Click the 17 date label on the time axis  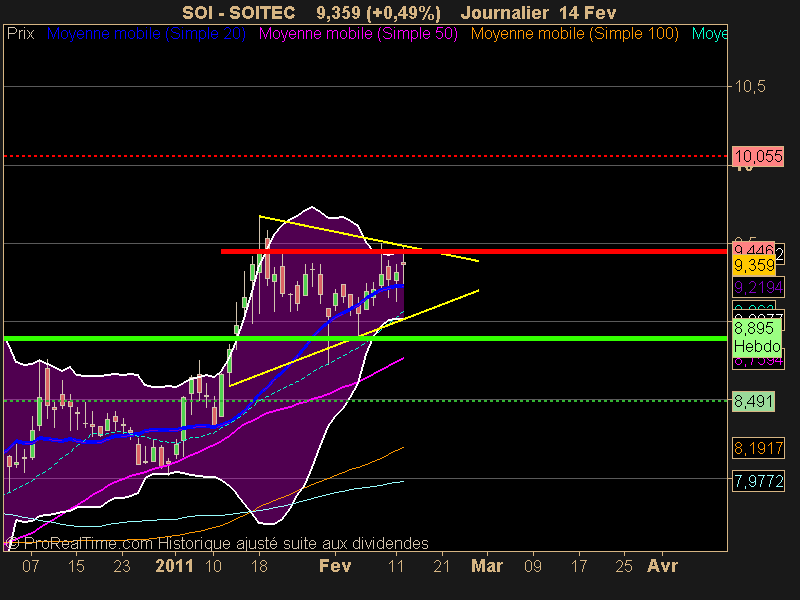579,566
